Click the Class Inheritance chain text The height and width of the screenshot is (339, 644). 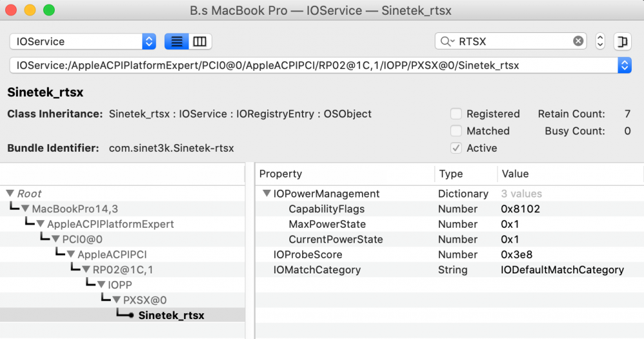pos(240,114)
